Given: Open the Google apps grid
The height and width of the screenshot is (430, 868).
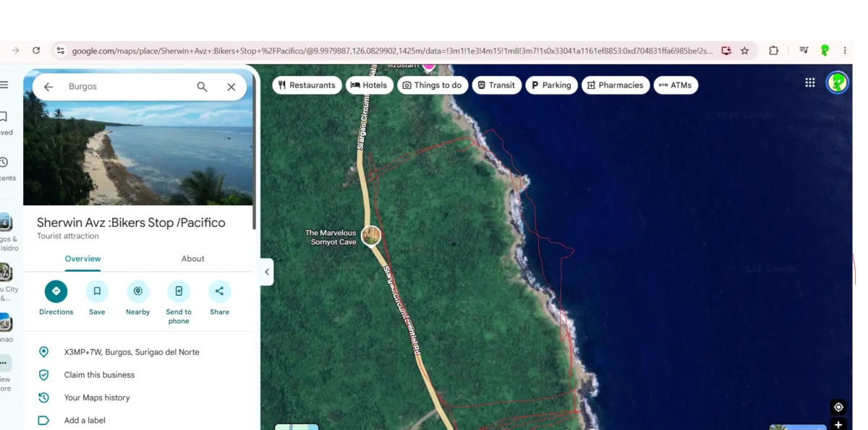Looking at the screenshot, I should (810, 83).
